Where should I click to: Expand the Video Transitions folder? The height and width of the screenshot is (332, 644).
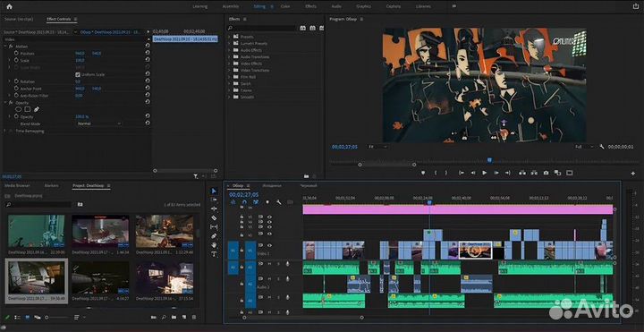pyautogui.click(x=230, y=71)
